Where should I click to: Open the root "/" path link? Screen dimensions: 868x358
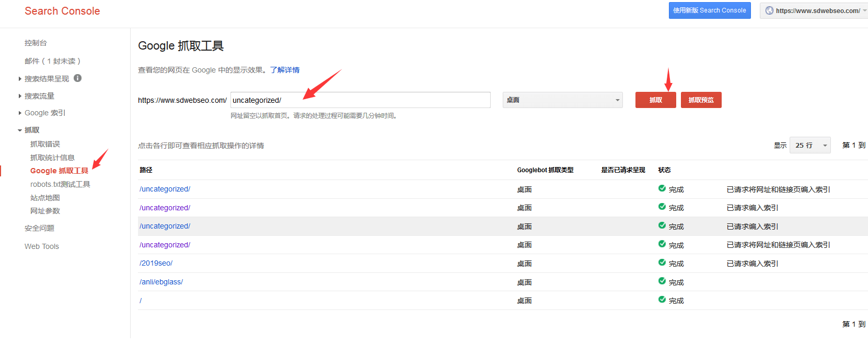(141, 301)
